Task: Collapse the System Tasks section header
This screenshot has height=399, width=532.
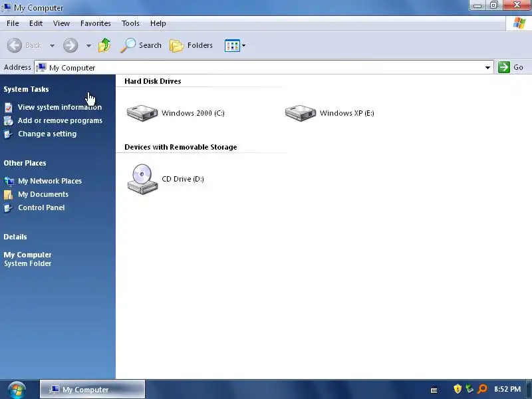Action: click(26, 89)
